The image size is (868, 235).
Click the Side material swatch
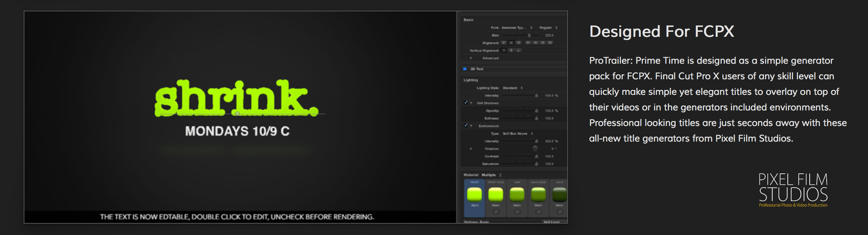click(517, 194)
